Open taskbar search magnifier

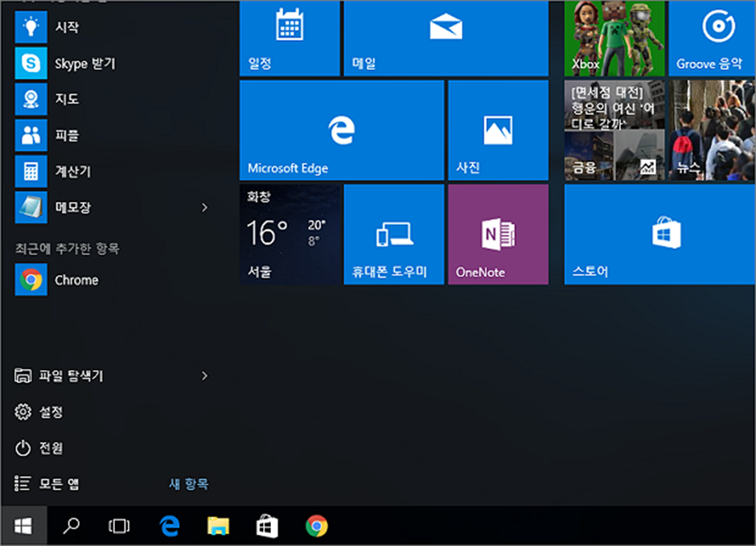[x=72, y=526]
